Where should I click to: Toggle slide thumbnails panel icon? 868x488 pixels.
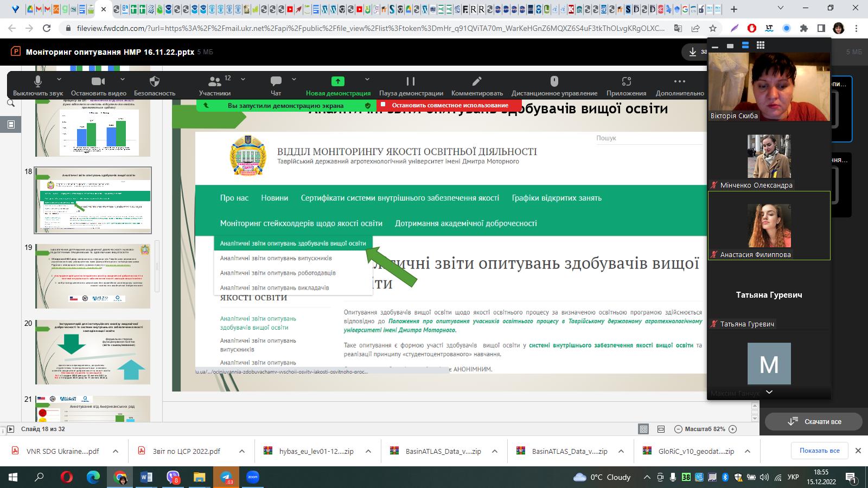[11, 124]
